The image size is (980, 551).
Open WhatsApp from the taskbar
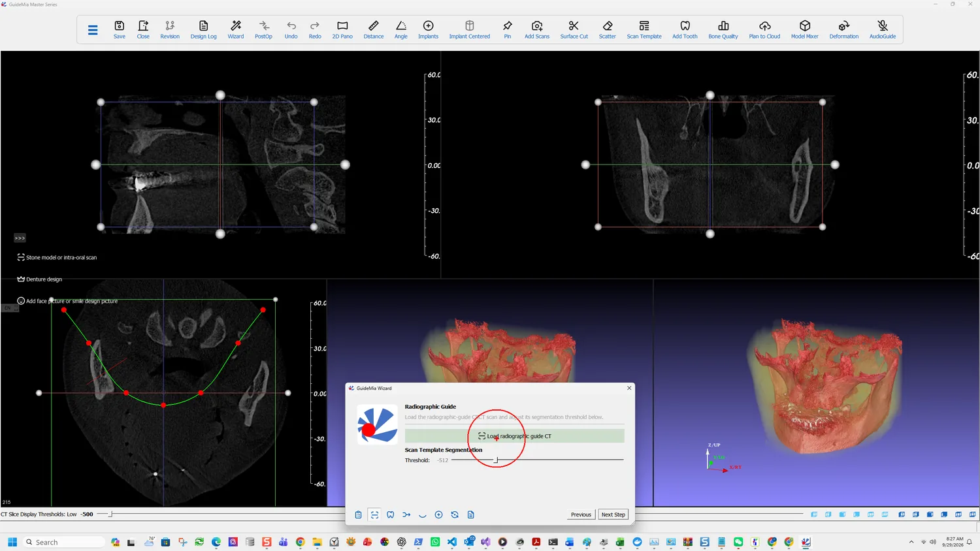coord(435,542)
